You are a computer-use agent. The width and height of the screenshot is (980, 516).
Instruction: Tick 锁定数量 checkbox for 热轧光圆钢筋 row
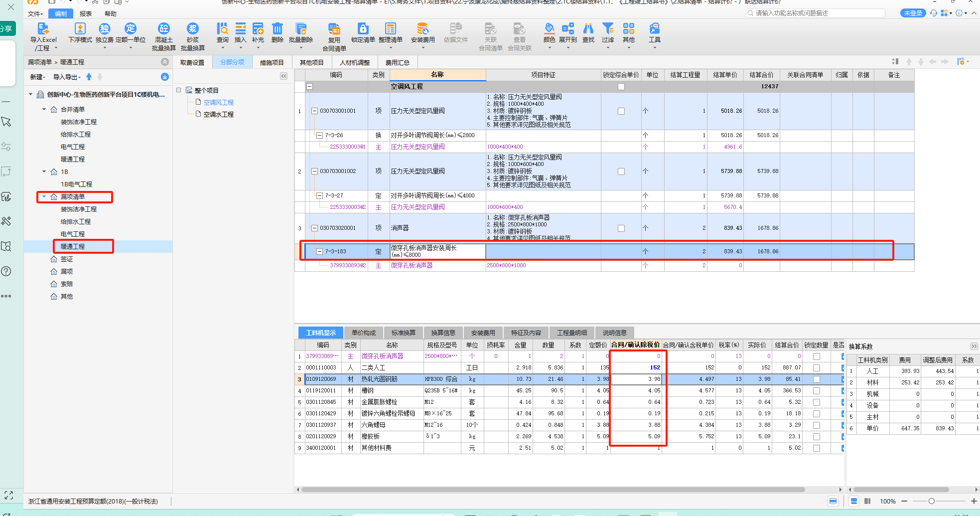(817, 379)
